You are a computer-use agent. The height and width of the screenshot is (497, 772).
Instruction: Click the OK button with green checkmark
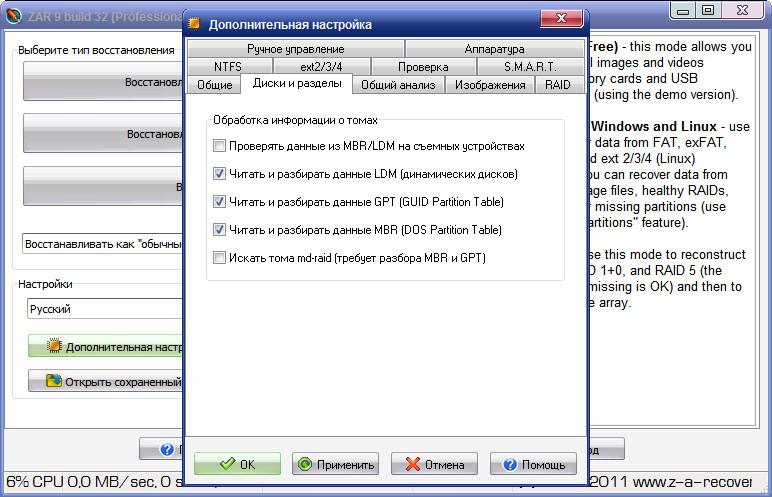click(237, 464)
